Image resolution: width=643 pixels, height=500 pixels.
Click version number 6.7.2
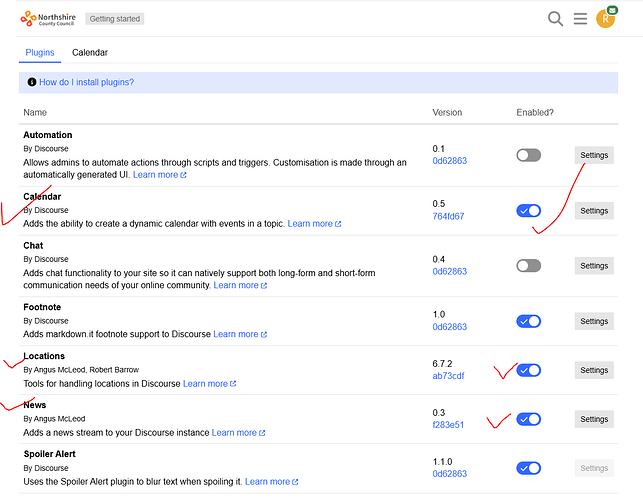442,364
